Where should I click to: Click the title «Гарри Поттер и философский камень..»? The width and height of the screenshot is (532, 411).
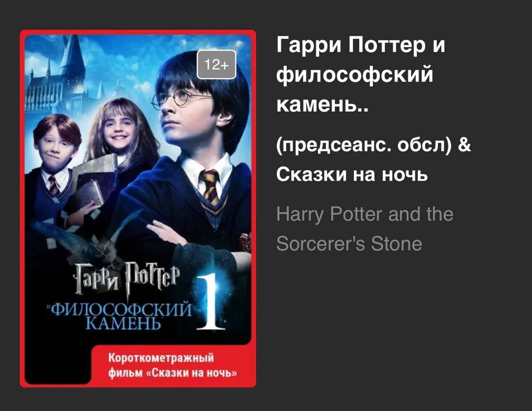[360, 75]
